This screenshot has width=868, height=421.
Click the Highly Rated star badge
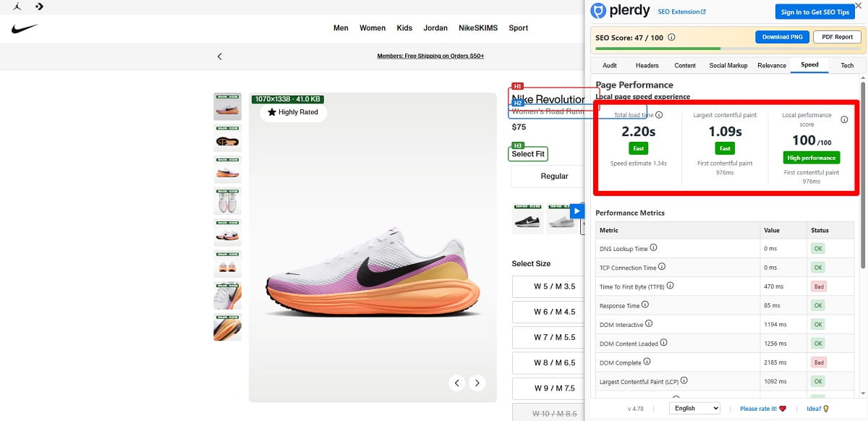[x=293, y=112]
